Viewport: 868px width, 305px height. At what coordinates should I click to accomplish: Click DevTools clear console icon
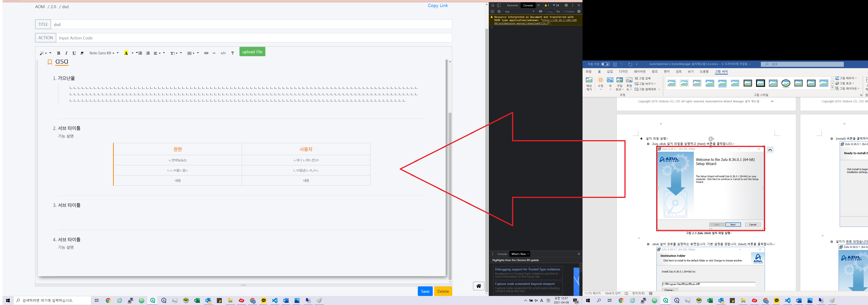pyautogui.click(x=499, y=12)
